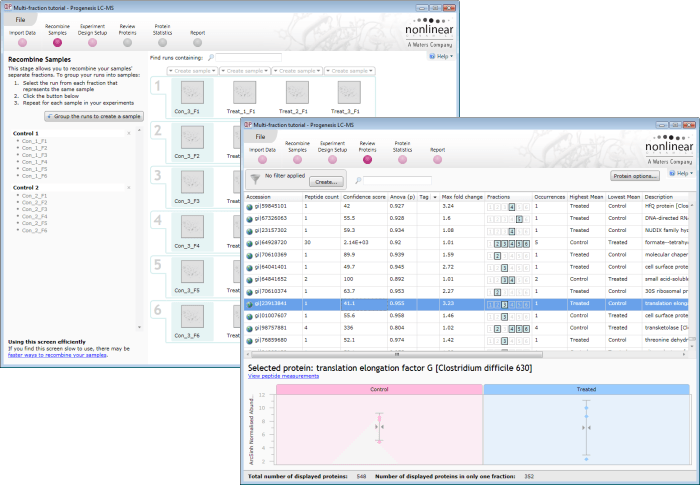Select Con_3_F6 run thumbnail
This screenshot has height=485, width=700.
tap(192, 316)
